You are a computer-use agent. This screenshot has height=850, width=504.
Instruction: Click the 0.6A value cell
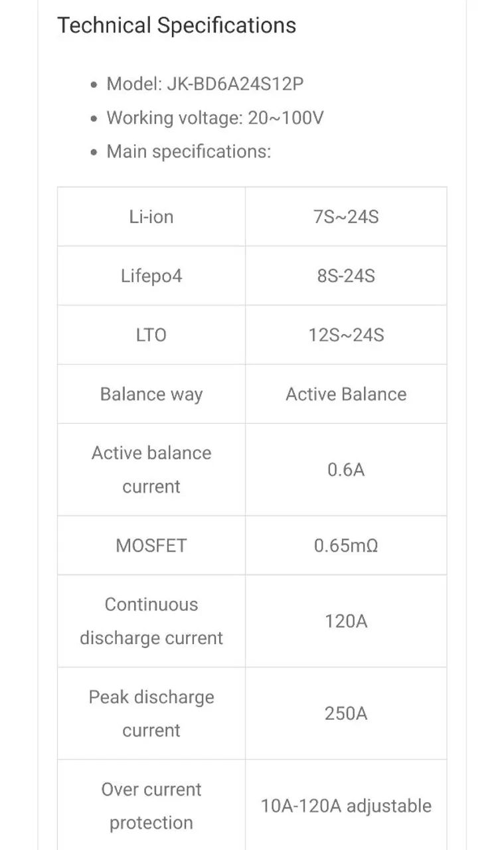(x=346, y=469)
